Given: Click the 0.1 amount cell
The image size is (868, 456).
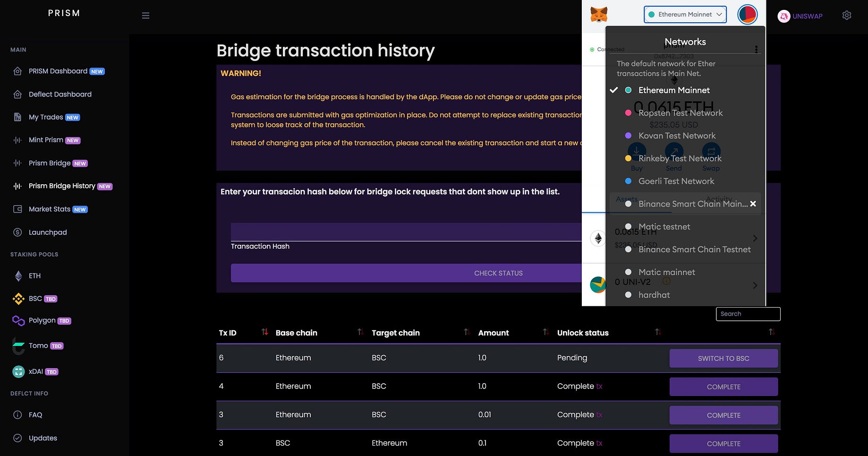Looking at the screenshot, I should [x=482, y=443].
